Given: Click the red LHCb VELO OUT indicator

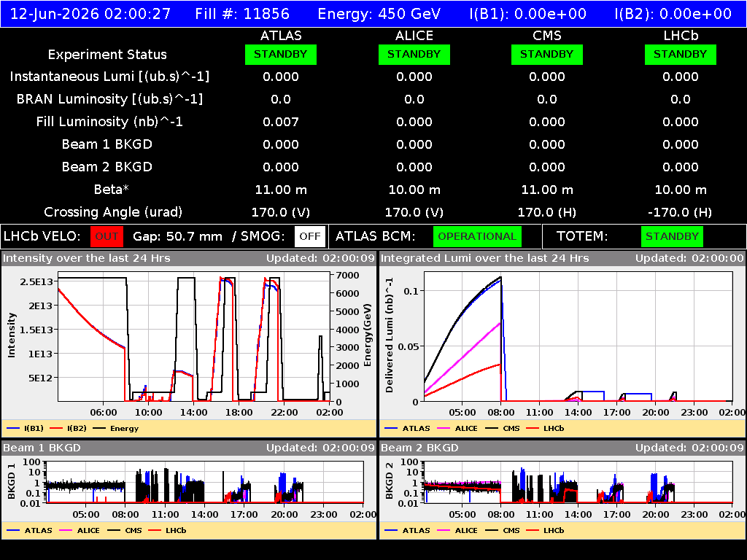Looking at the screenshot, I should [x=107, y=236].
